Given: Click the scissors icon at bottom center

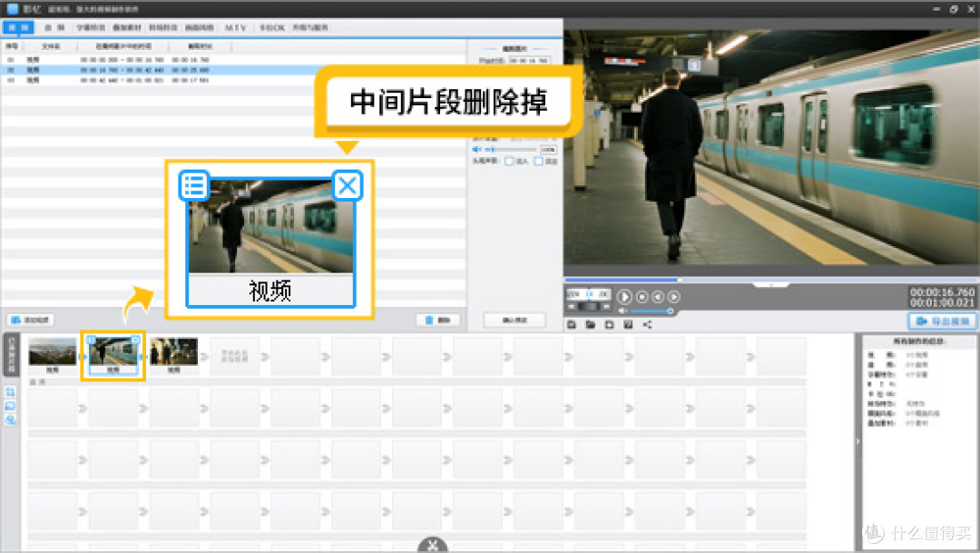Looking at the screenshot, I should [433, 545].
